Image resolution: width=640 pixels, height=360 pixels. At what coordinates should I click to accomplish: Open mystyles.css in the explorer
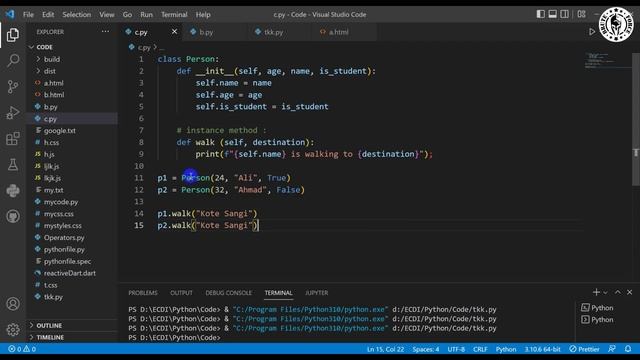tap(73, 226)
